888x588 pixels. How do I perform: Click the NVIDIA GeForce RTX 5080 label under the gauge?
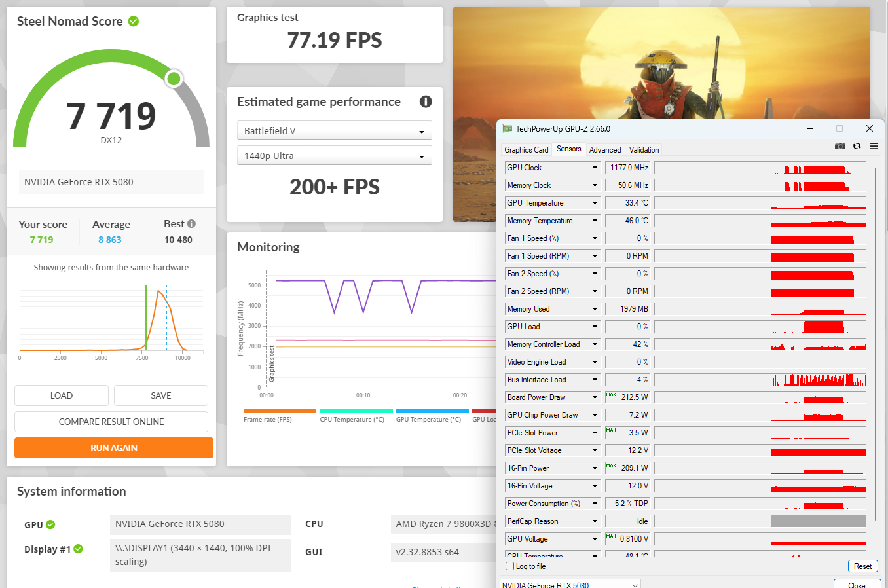click(x=111, y=182)
